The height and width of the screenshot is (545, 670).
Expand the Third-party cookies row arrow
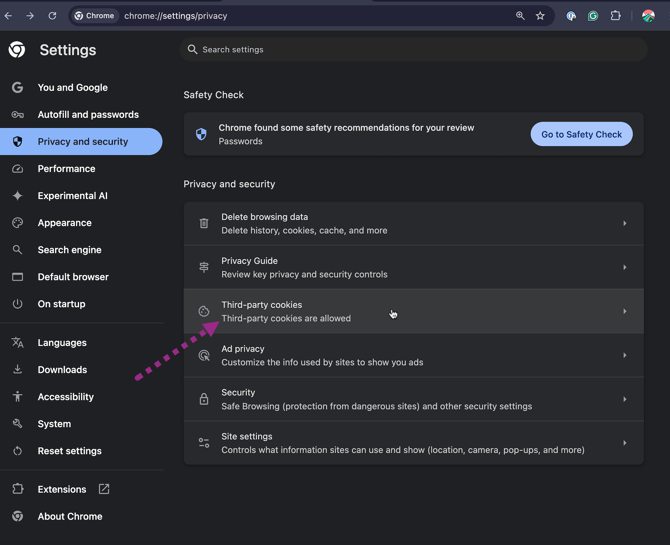click(x=625, y=312)
